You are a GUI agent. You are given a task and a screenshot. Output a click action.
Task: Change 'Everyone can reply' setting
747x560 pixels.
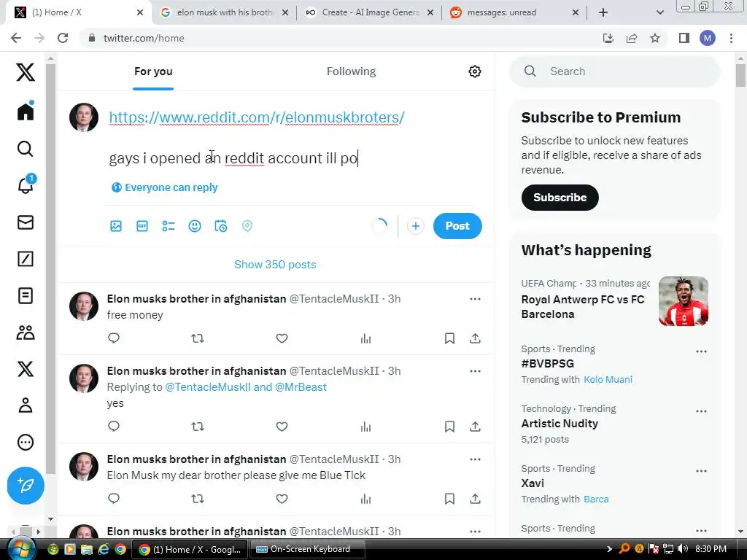coord(164,187)
